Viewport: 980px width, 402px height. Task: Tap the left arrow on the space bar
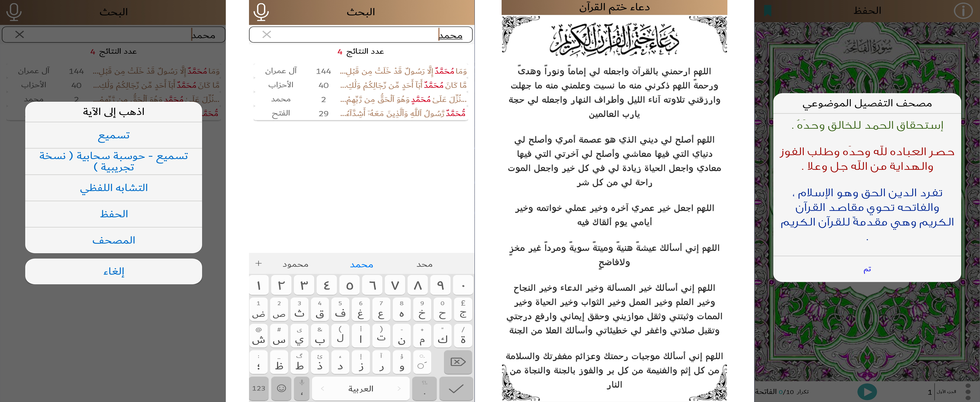click(x=323, y=388)
